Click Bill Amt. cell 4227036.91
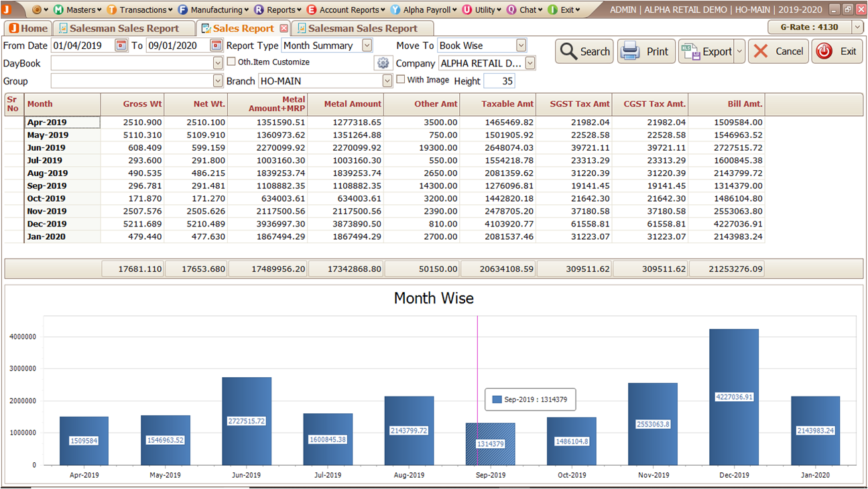Viewport: 868px width, 489px height. coord(727,224)
